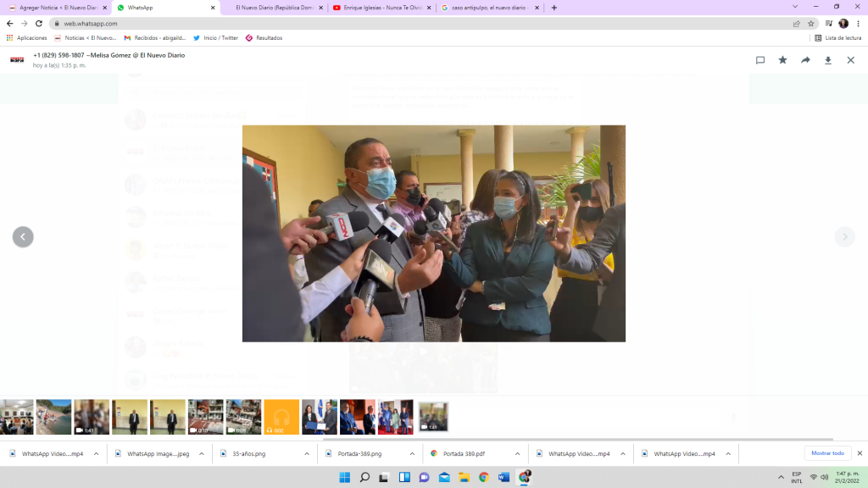868x488 pixels.
Task: Expand options for Portada-389.png download
Action: [413, 454]
